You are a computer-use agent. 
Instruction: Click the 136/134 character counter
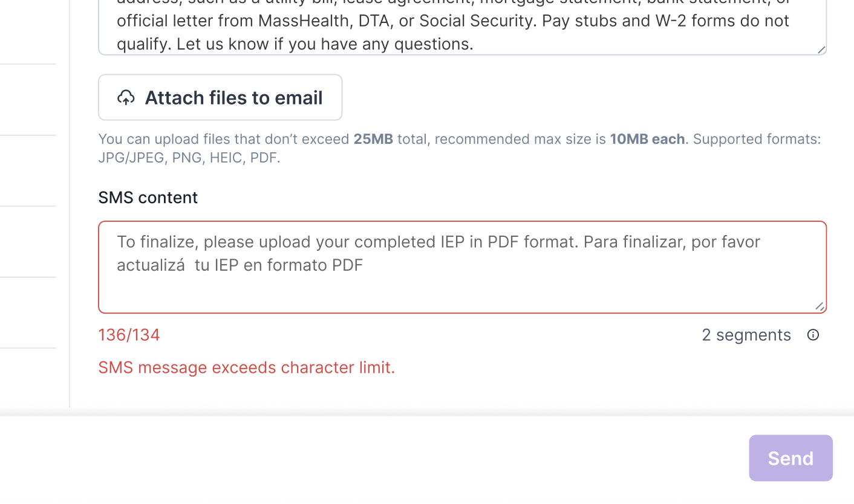(129, 335)
